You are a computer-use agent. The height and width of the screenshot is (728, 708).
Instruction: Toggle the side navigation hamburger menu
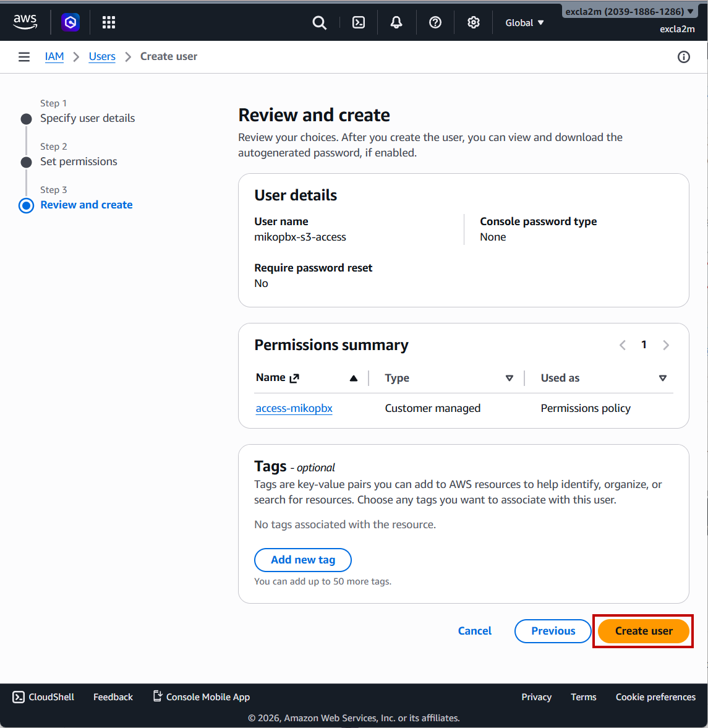pos(24,57)
